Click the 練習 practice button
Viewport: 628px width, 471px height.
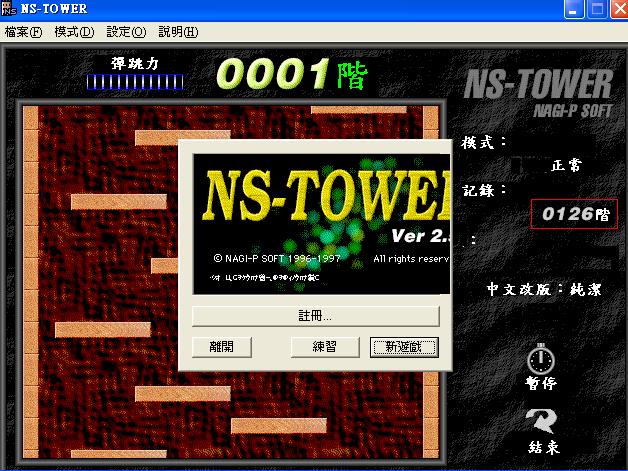point(325,346)
